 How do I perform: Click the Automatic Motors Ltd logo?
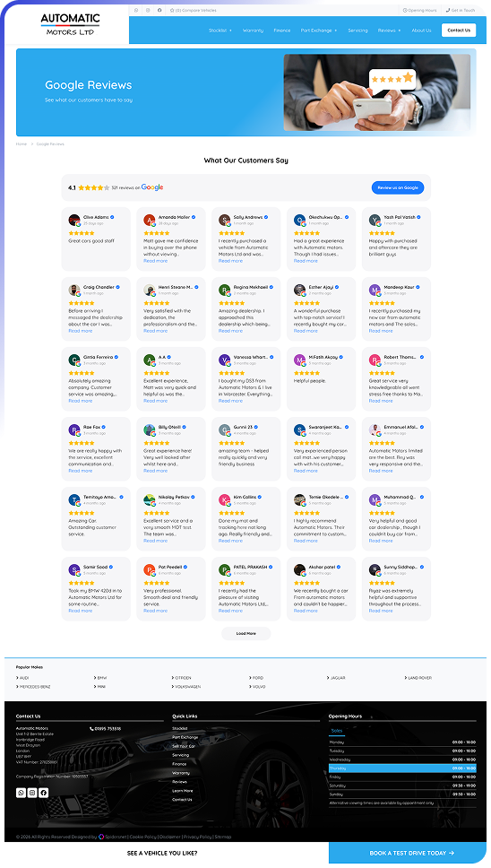70,24
